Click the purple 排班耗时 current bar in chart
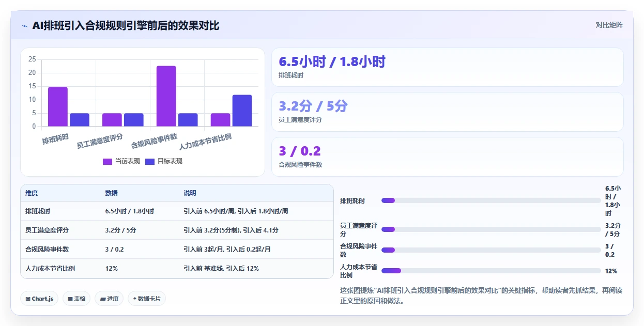644x326 pixels. tap(58, 106)
